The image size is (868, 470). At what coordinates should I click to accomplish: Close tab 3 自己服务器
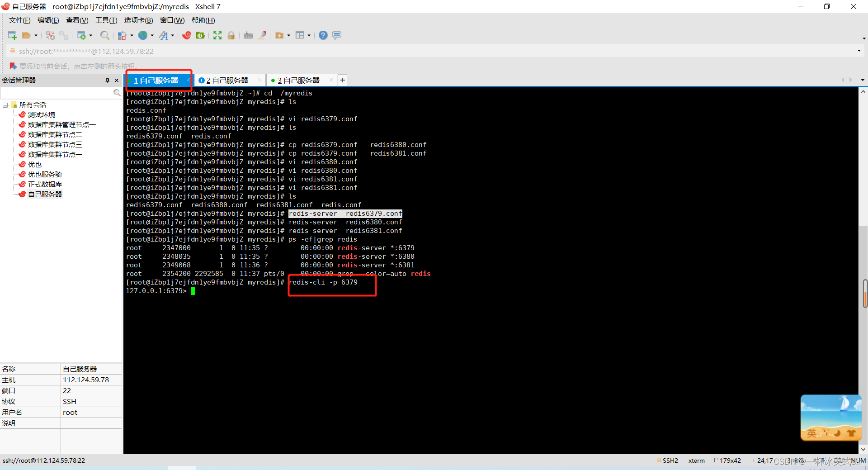[x=331, y=80]
